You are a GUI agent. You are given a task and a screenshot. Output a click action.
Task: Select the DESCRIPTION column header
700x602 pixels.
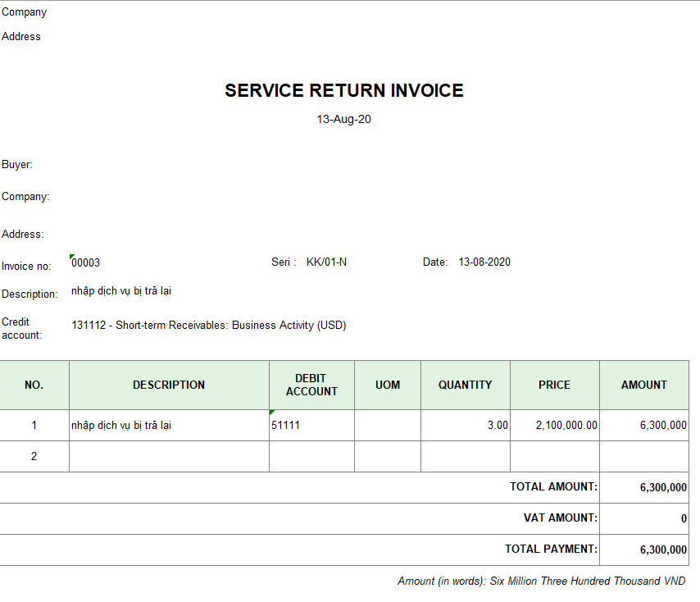[x=169, y=385]
